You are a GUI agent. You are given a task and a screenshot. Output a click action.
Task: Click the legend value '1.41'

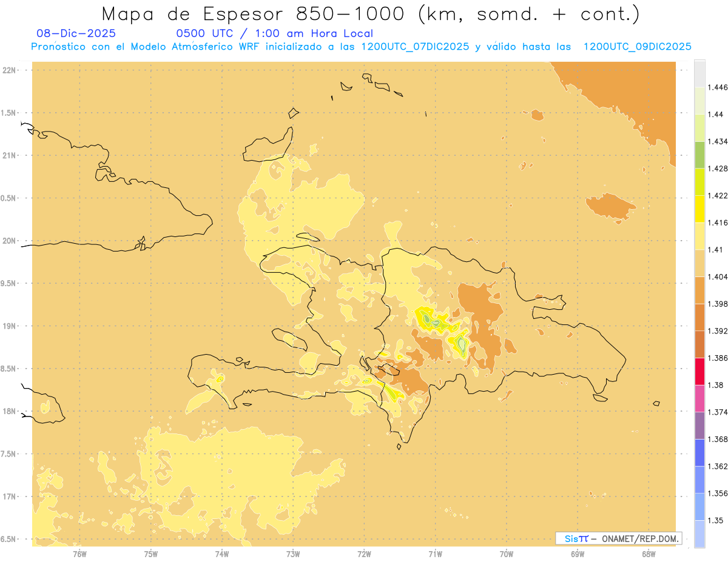(x=716, y=249)
